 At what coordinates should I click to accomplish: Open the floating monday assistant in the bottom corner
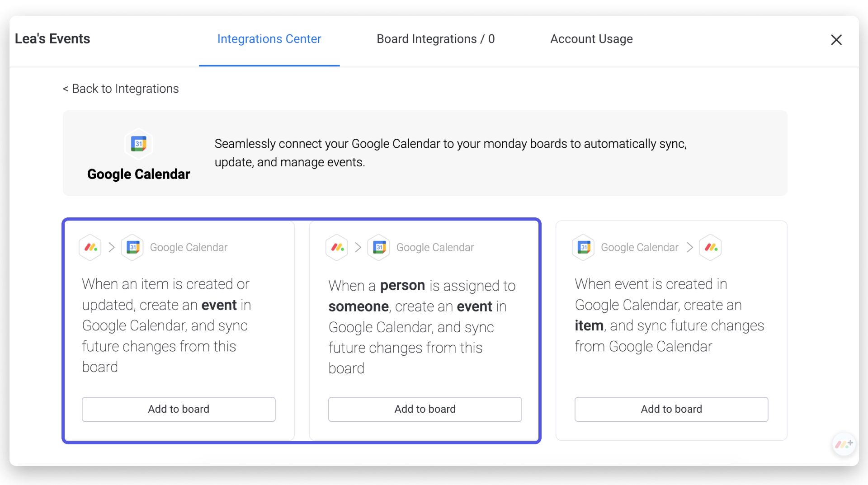click(844, 444)
